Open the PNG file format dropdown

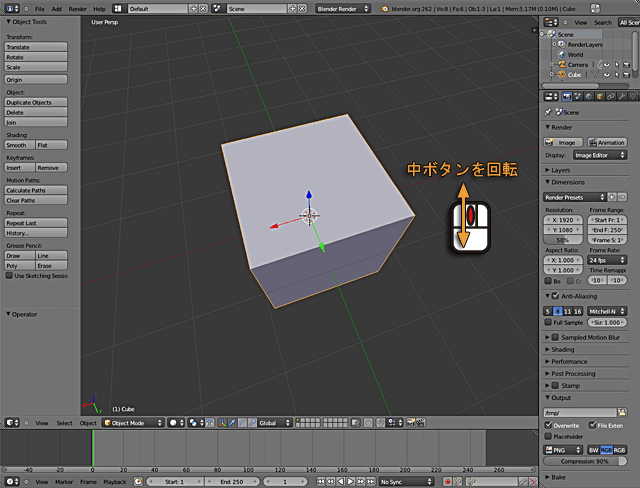563,450
